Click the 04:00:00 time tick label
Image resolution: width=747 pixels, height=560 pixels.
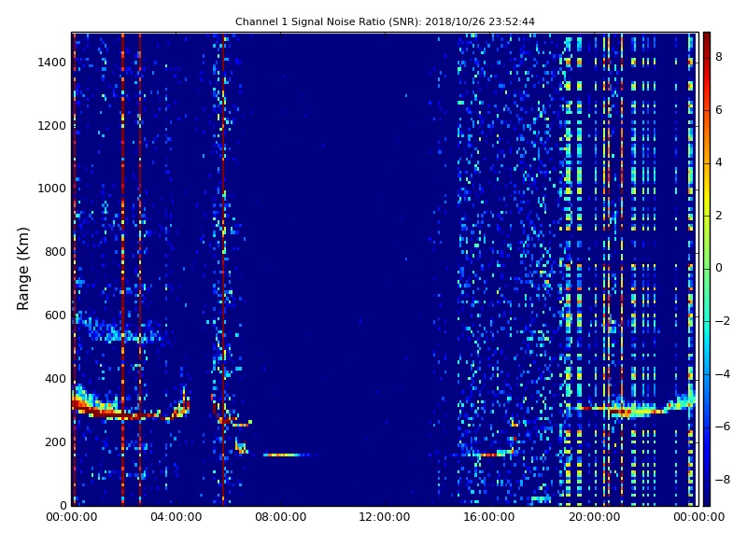(176, 517)
